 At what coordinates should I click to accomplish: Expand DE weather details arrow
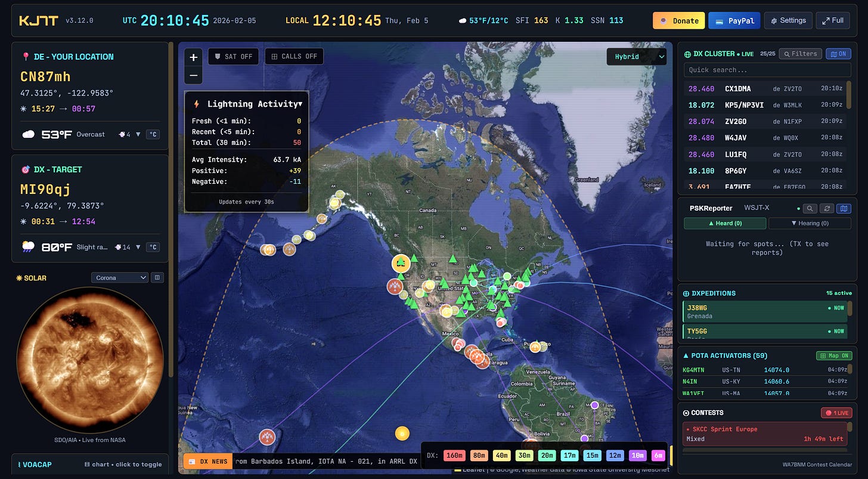(x=139, y=134)
